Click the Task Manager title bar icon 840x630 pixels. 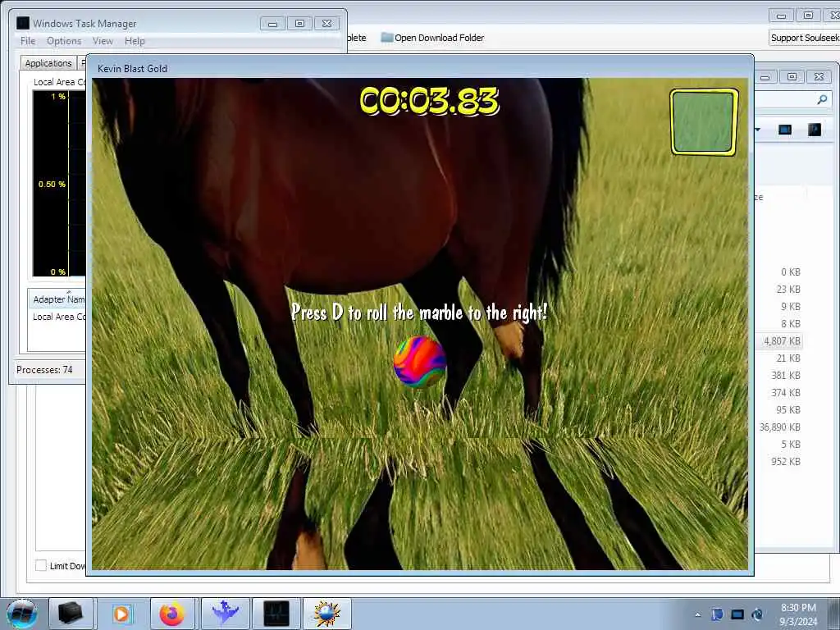pyautogui.click(x=22, y=23)
